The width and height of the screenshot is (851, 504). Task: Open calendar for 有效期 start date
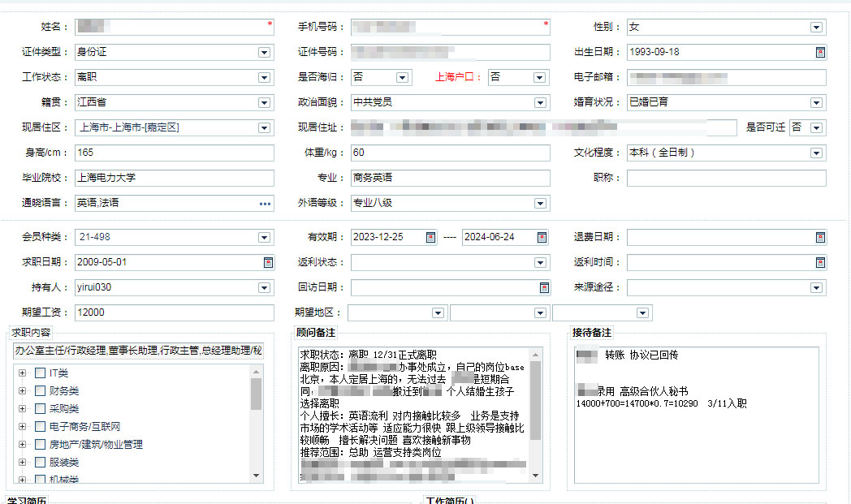(x=430, y=237)
